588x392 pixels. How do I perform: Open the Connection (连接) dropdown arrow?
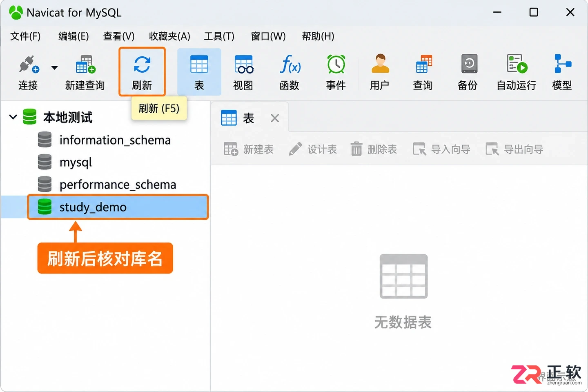click(x=54, y=67)
